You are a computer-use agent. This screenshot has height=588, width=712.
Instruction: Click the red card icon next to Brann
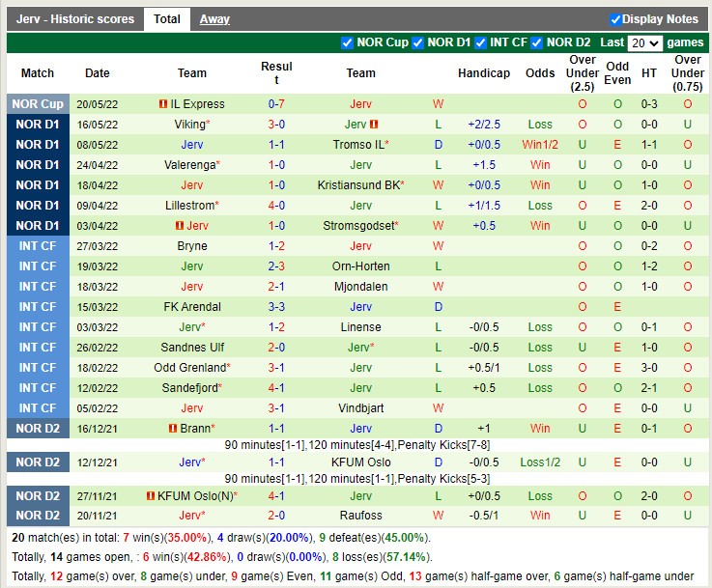tap(172, 429)
